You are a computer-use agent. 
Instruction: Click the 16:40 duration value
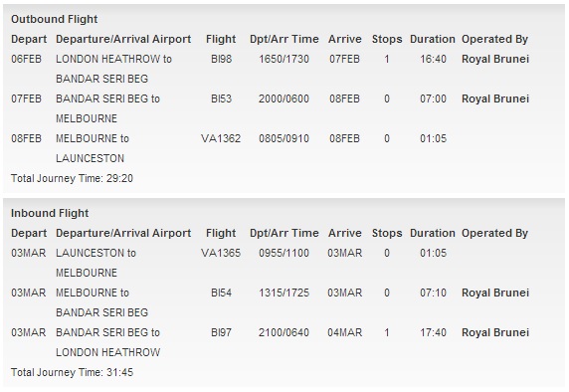coord(433,59)
